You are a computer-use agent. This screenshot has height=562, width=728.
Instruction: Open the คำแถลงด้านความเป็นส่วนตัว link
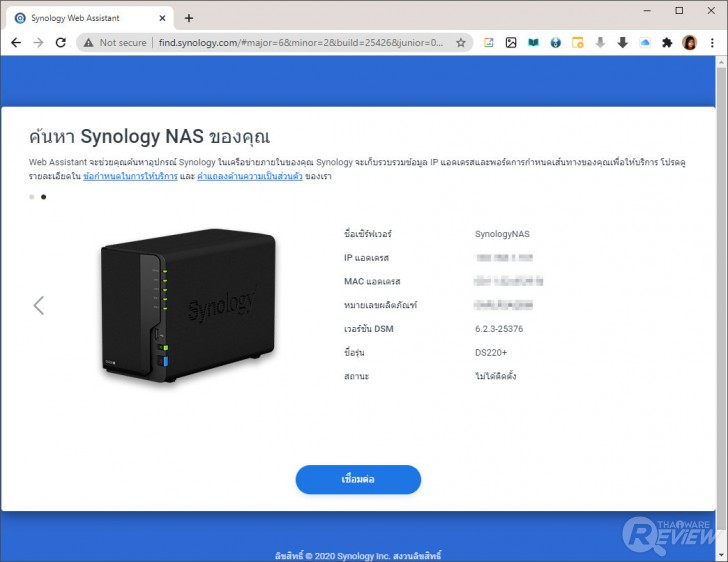pyautogui.click(x=250, y=176)
